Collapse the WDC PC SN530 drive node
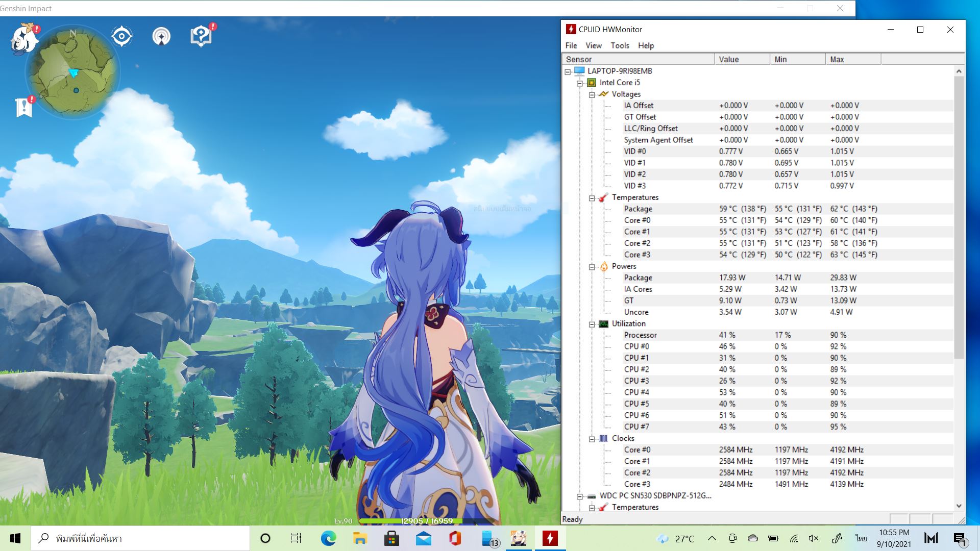This screenshot has height=551, width=980. [580, 496]
